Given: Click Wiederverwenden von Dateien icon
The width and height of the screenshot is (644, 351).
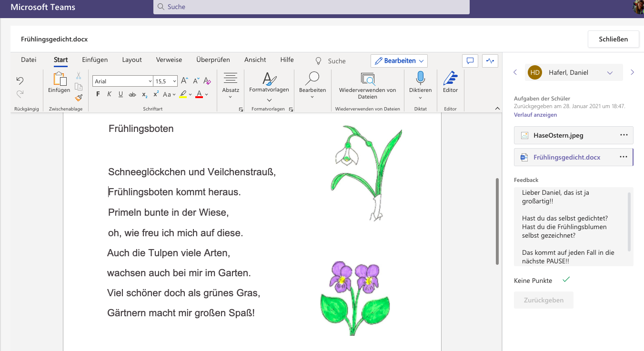Looking at the screenshot, I should point(367,79).
